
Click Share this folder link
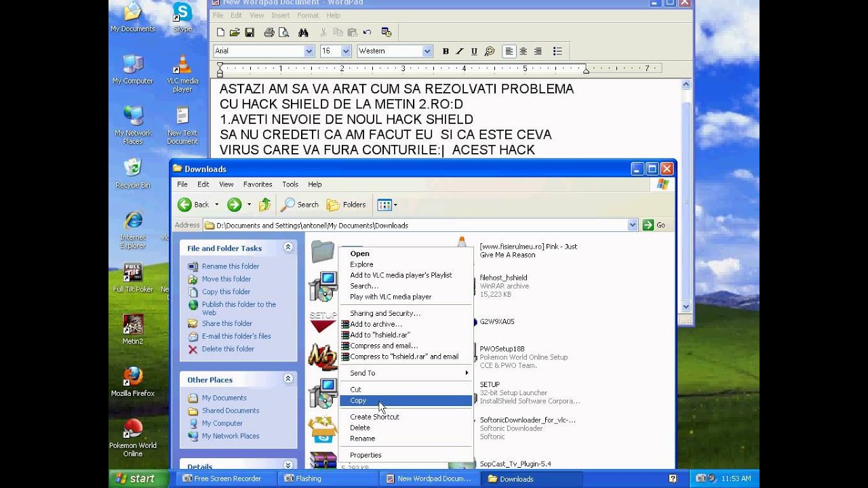[x=226, y=324]
